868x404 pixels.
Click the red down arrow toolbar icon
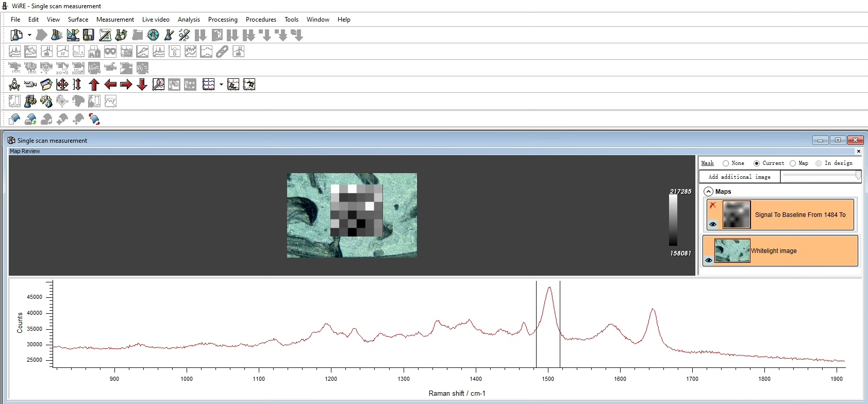pyautogui.click(x=142, y=85)
